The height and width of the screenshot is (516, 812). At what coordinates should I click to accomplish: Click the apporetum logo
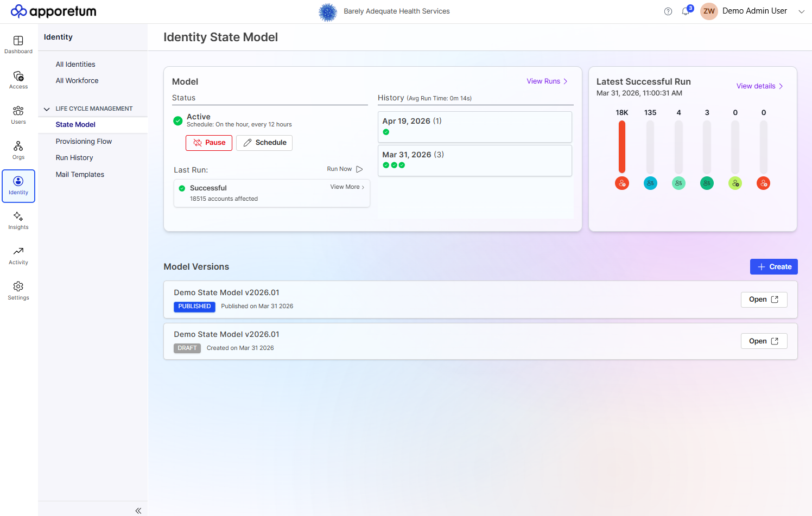(53, 11)
